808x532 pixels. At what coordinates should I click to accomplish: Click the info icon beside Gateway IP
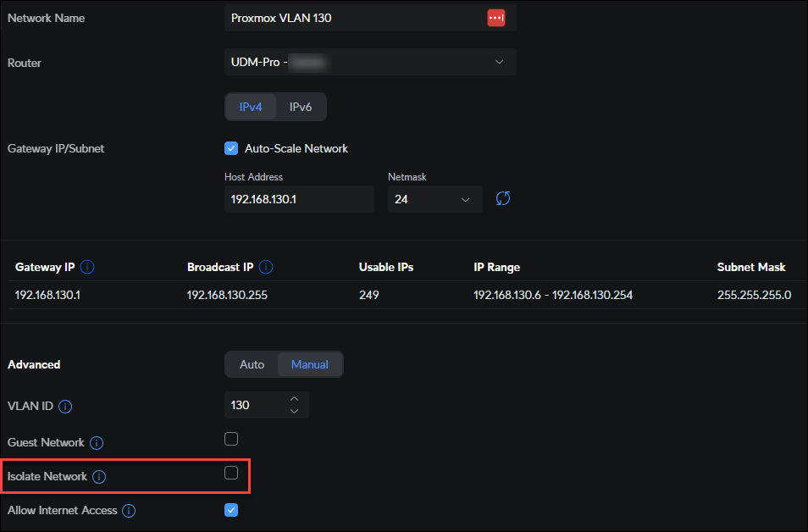tap(87, 267)
